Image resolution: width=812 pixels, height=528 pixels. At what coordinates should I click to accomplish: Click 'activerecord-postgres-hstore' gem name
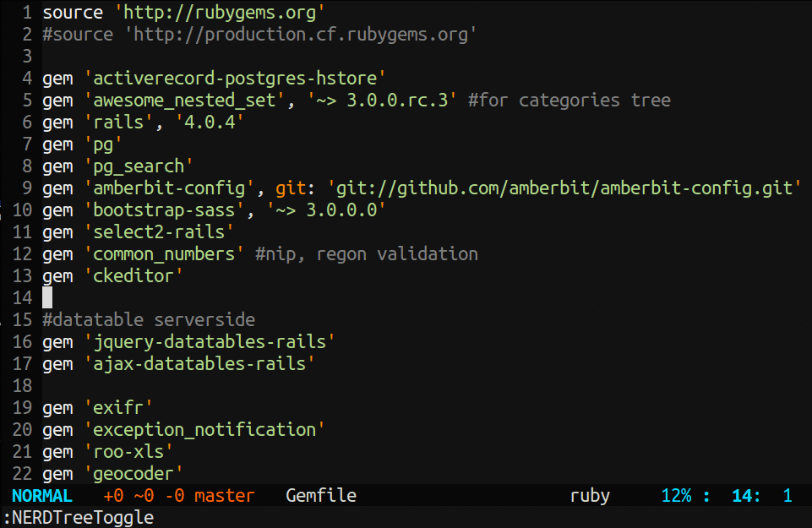(x=235, y=79)
